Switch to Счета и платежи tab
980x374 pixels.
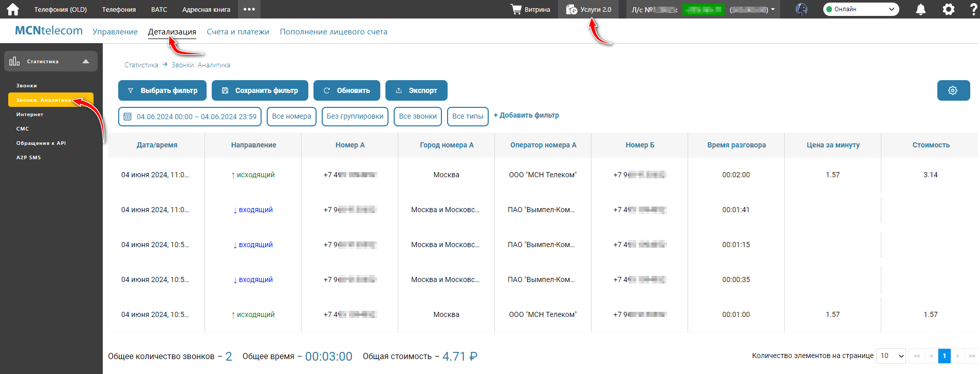(238, 32)
